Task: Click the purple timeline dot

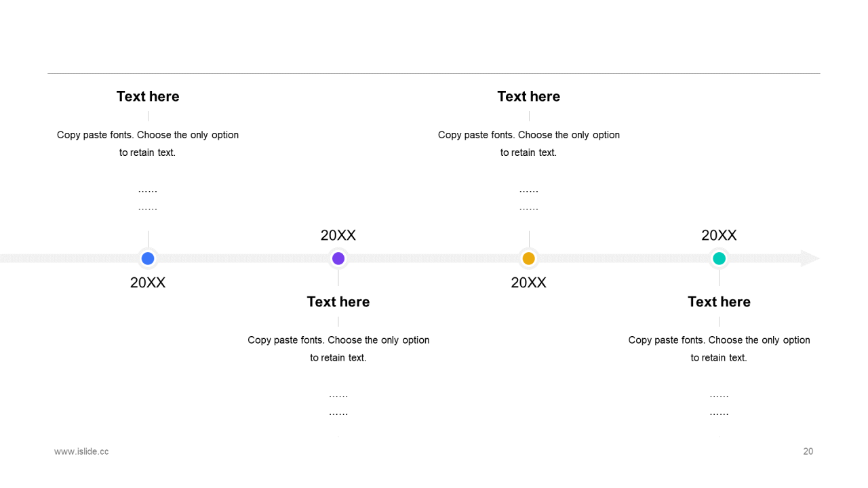Action: click(x=338, y=258)
